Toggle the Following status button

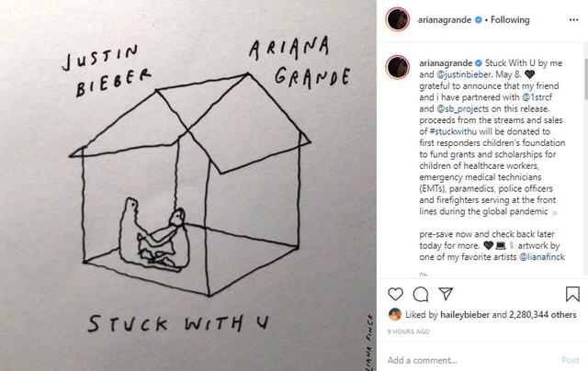[510, 20]
